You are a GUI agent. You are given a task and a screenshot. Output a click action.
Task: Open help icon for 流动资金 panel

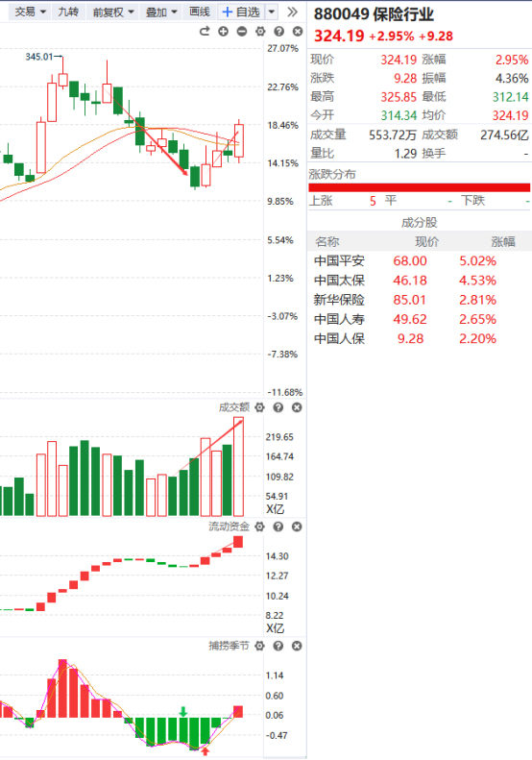pos(278,527)
